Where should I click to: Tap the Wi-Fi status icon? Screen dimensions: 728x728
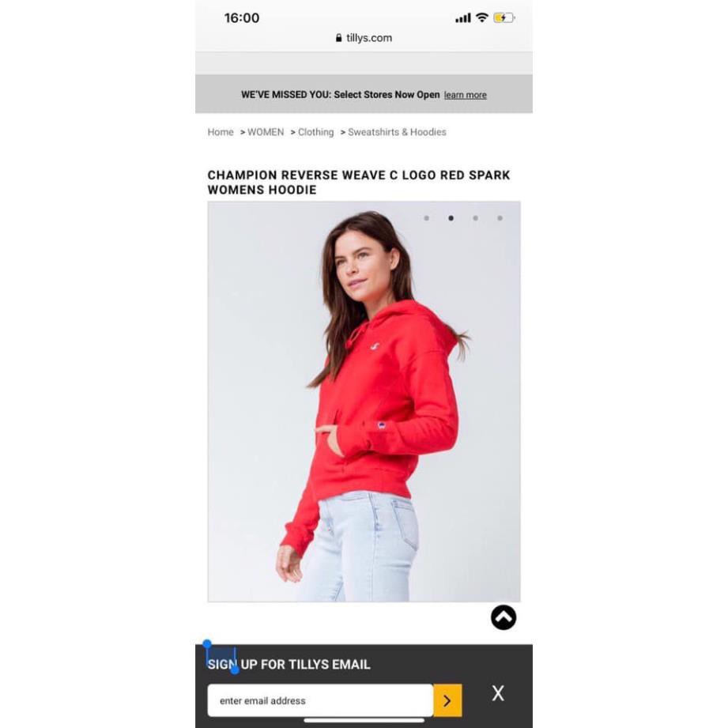[x=482, y=17]
